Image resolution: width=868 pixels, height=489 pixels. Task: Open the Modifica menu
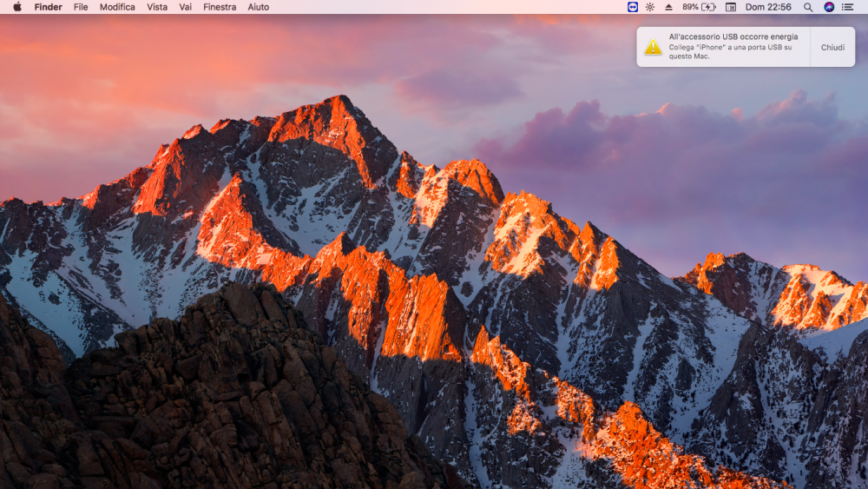click(117, 7)
